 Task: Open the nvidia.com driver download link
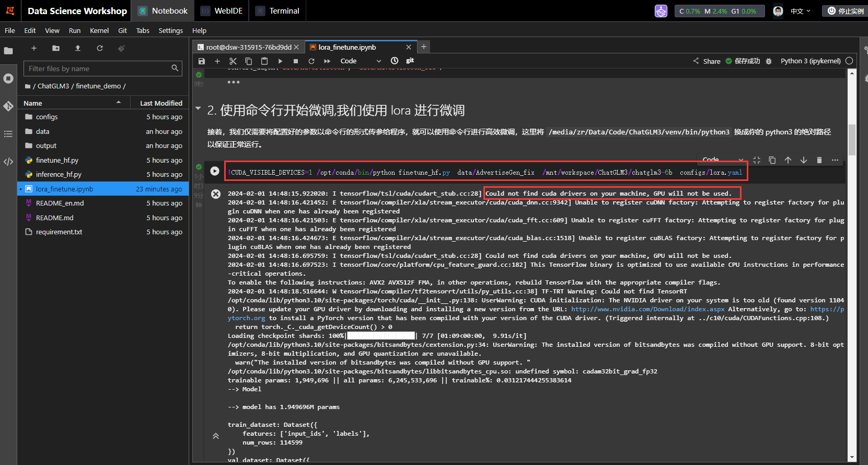click(647, 309)
